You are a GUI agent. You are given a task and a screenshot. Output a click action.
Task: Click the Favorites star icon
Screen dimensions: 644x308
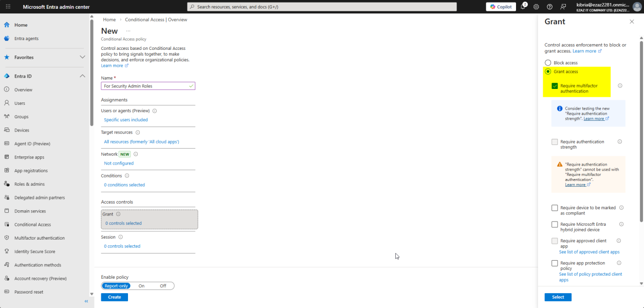7,57
